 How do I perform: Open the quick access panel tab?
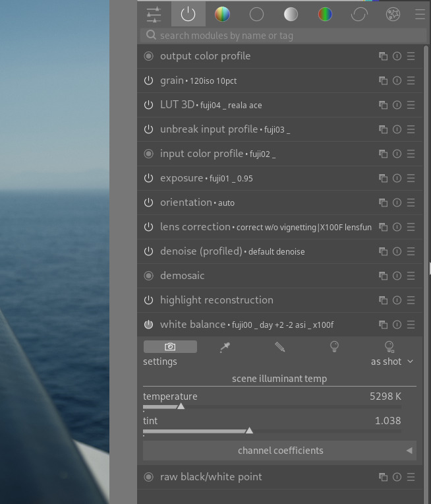point(154,14)
